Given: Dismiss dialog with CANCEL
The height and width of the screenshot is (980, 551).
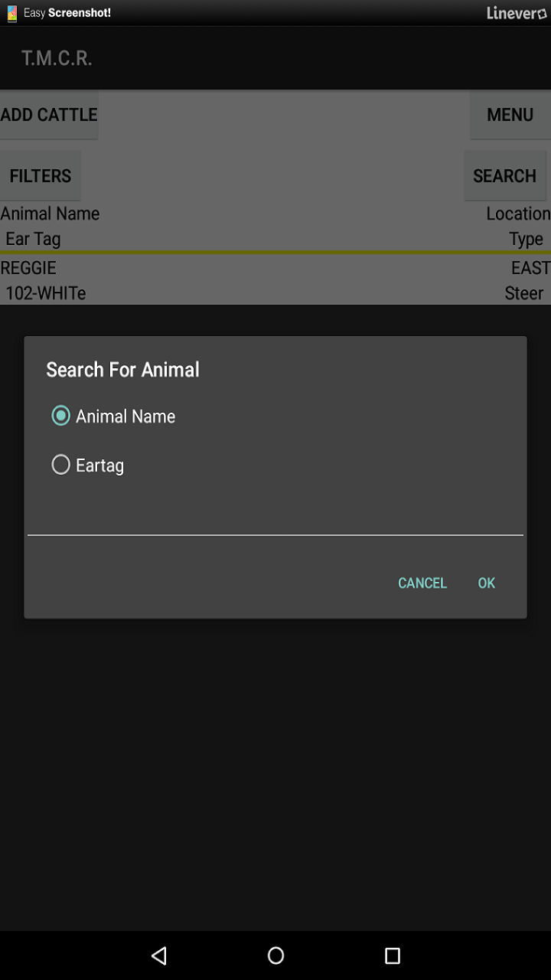Looking at the screenshot, I should coord(422,583).
